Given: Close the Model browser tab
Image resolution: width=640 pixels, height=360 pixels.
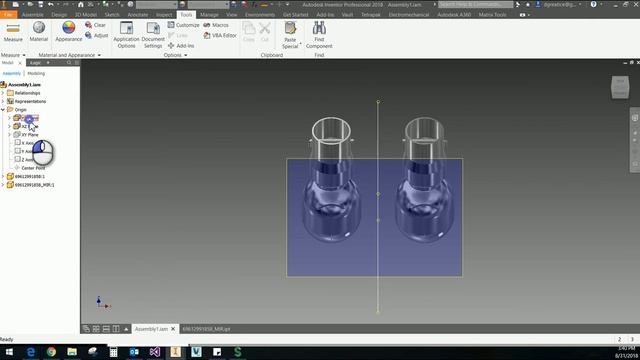Looking at the screenshot, I should [20, 63].
